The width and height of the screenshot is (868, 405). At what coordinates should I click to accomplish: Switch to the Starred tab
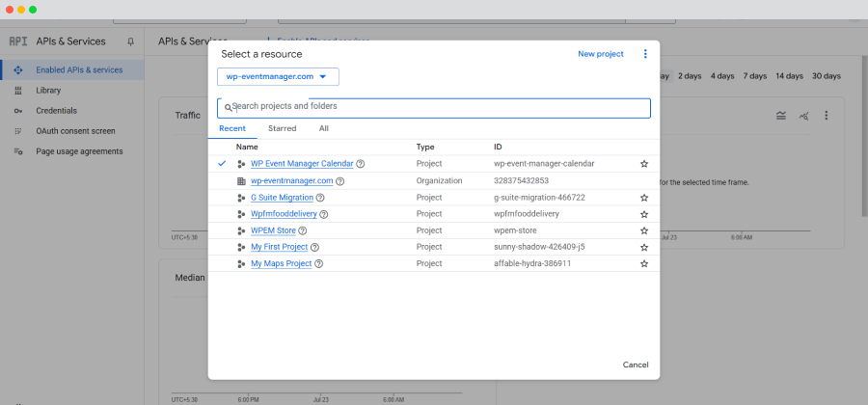point(283,128)
